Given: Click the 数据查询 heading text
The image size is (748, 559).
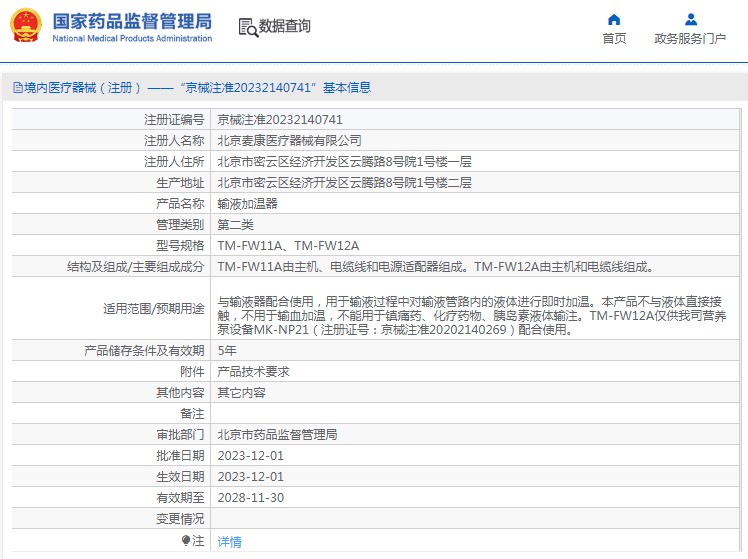Looking at the screenshot, I should click(284, 26).
